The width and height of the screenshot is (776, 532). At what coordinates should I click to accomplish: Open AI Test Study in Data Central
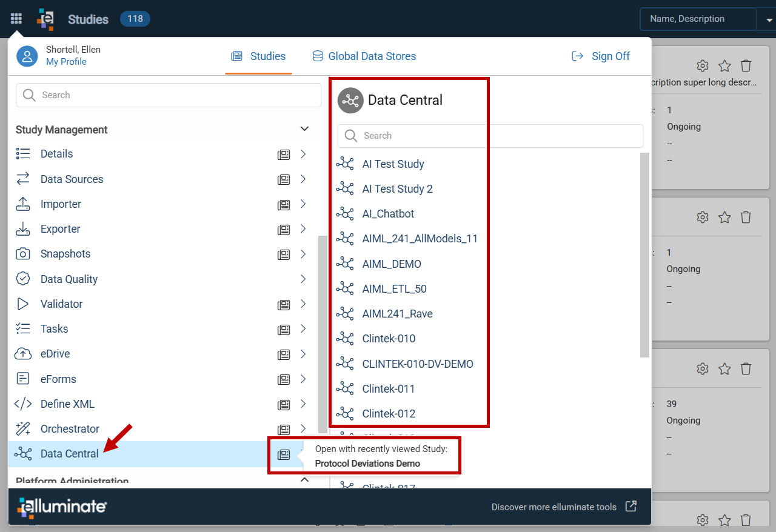click(393, 164)
